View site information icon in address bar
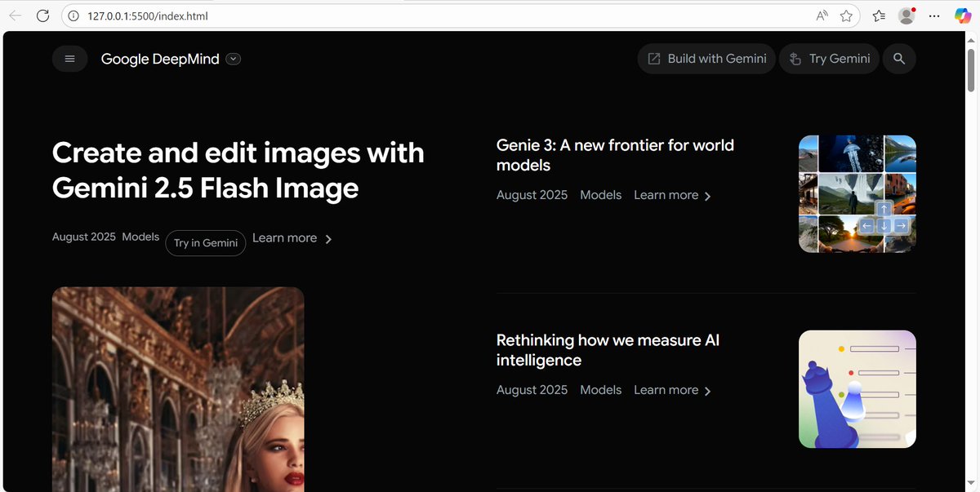Viewport: 980px width, 492px height. point(73,16)
